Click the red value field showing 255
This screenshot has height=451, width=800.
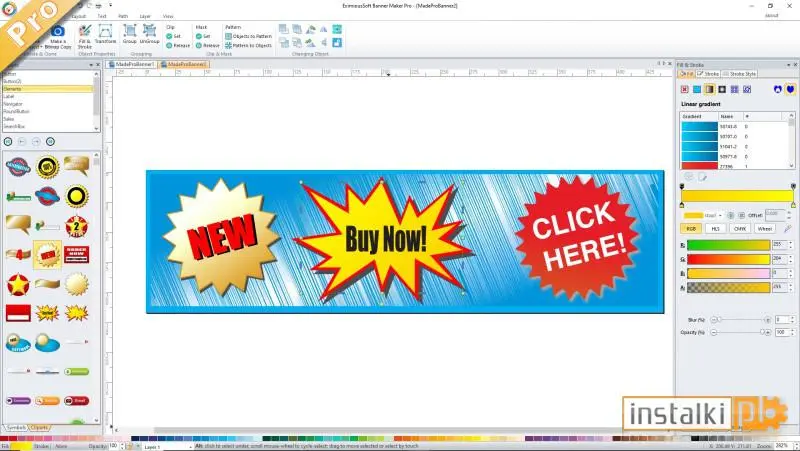(x=780, y=245)
